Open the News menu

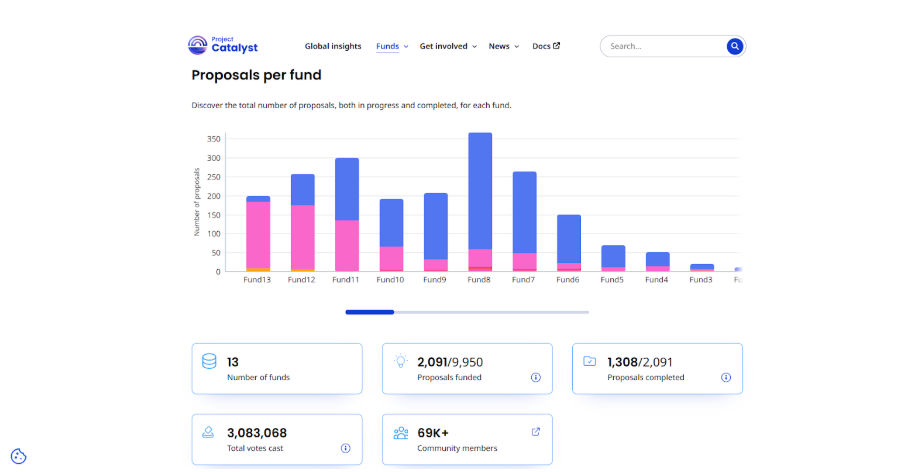coord(499,46)
